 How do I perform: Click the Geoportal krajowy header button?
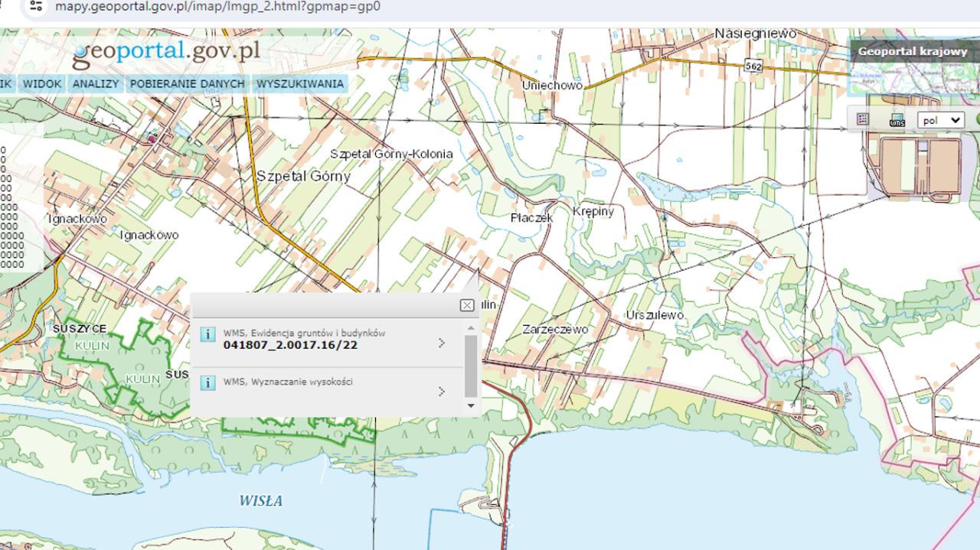[x=915, y=52]
